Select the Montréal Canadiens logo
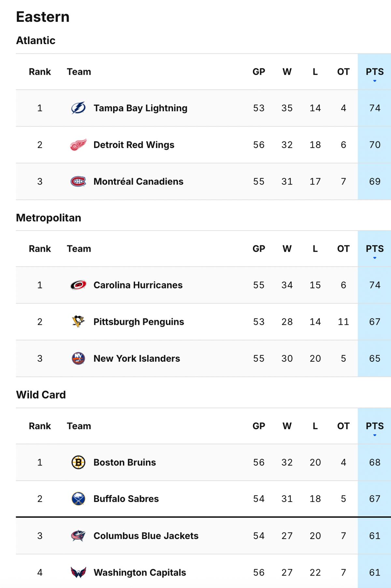This screenshot has width=391, height=588. click(x=78, y=181)
